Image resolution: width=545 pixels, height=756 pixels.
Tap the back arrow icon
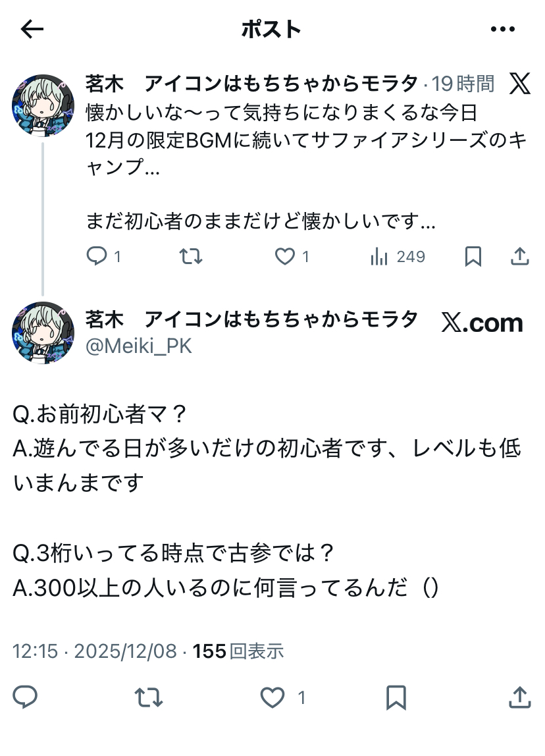click(x=32, y=30)
